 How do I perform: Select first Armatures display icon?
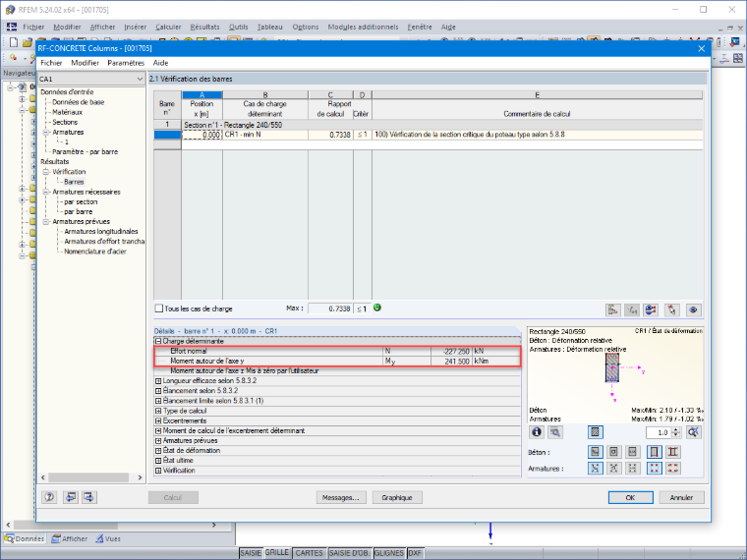click(595, 468)
